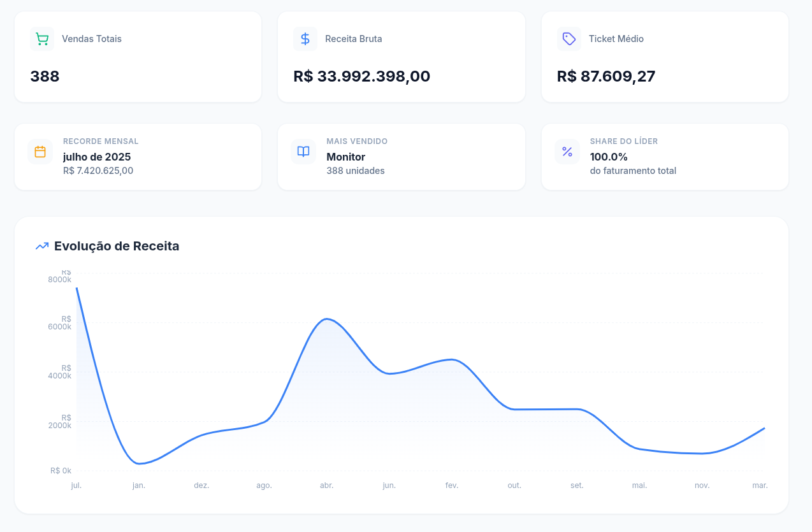
Task: Click the jul. x-axis label
Action: pyautogui.click(x=76, y=485)
